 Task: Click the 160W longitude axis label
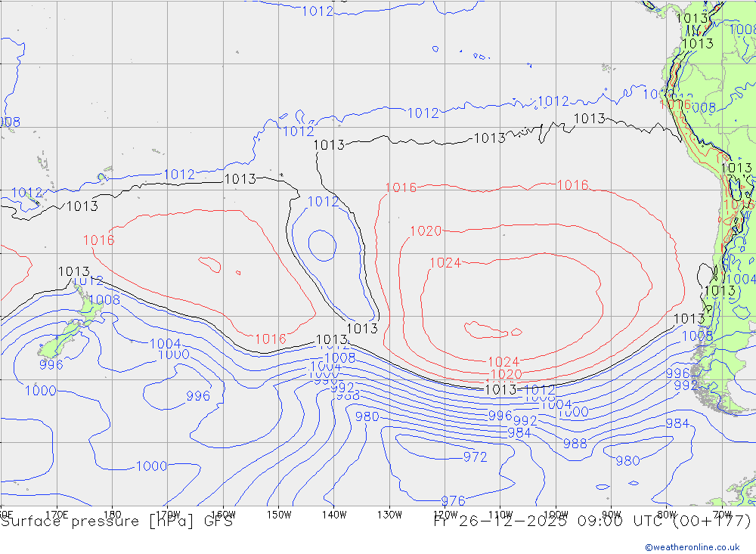point(223,515)
